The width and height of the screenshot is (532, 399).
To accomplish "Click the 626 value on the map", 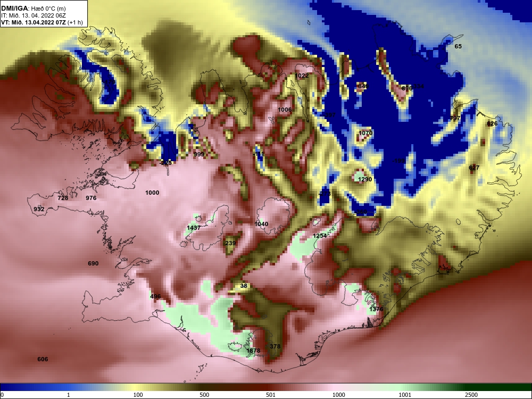I will [x=492, y=123].
